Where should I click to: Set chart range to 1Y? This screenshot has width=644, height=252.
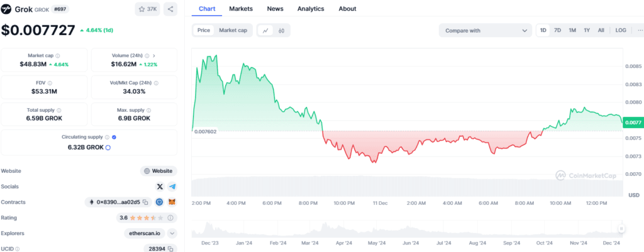587,30
